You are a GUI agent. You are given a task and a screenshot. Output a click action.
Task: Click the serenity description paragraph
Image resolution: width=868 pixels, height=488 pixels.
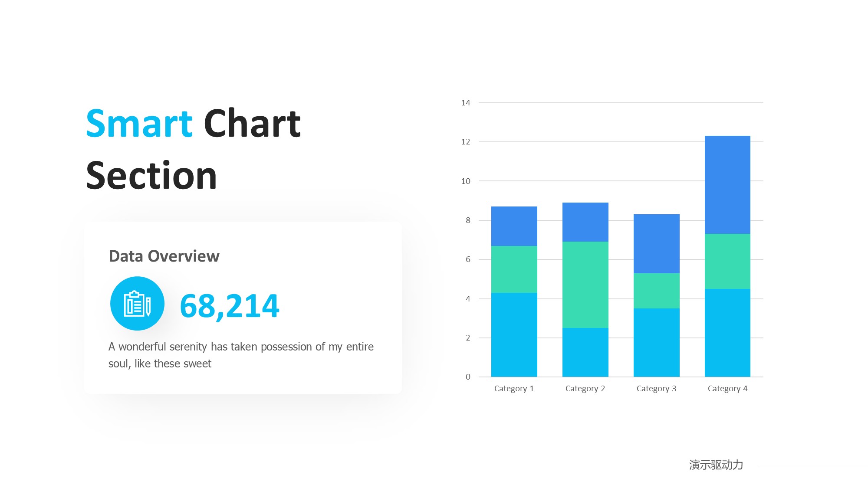[x=240, y=355]
